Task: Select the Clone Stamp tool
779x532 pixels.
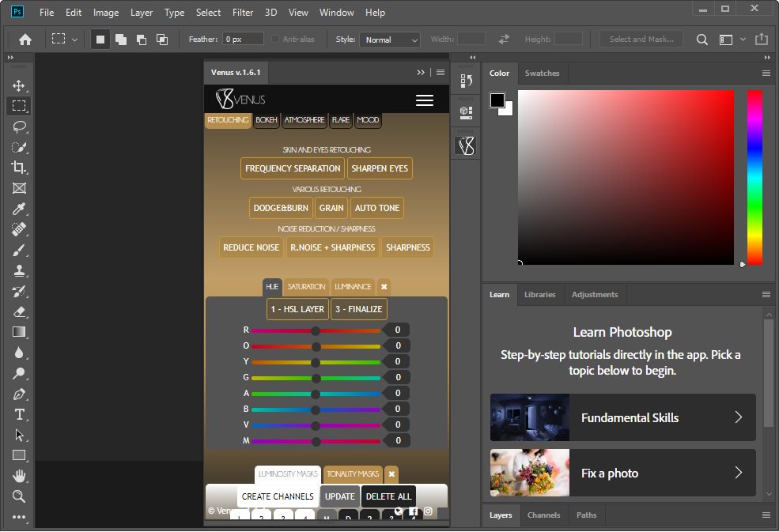Action: click(x=19, y=270)
